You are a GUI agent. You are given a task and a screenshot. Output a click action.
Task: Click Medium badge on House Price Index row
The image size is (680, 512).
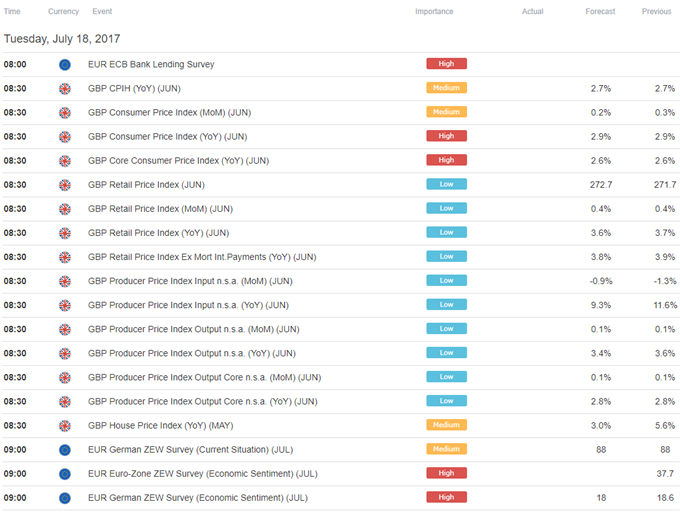(446, 425)
